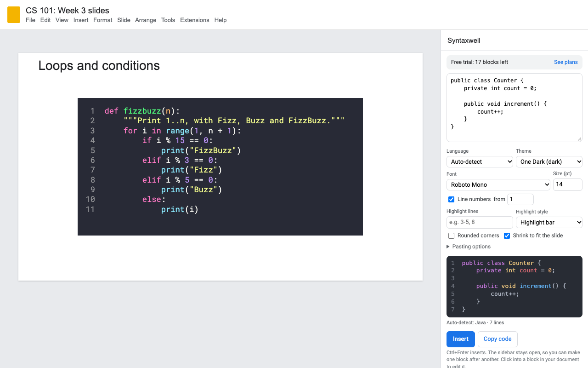
Task: Open the Insert menu
Action: [x=81, y=20]
